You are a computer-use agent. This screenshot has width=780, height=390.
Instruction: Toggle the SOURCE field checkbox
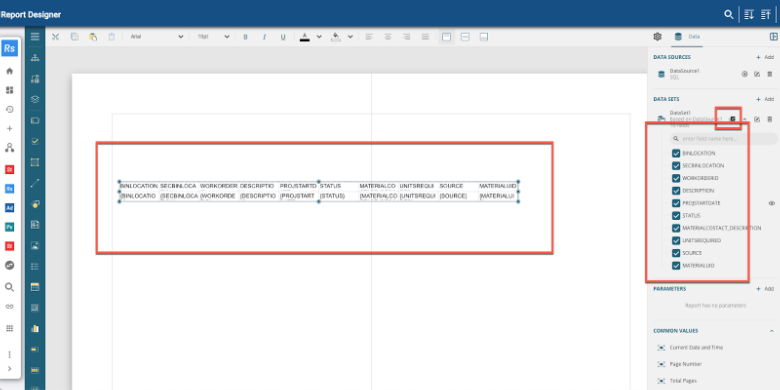676,253
